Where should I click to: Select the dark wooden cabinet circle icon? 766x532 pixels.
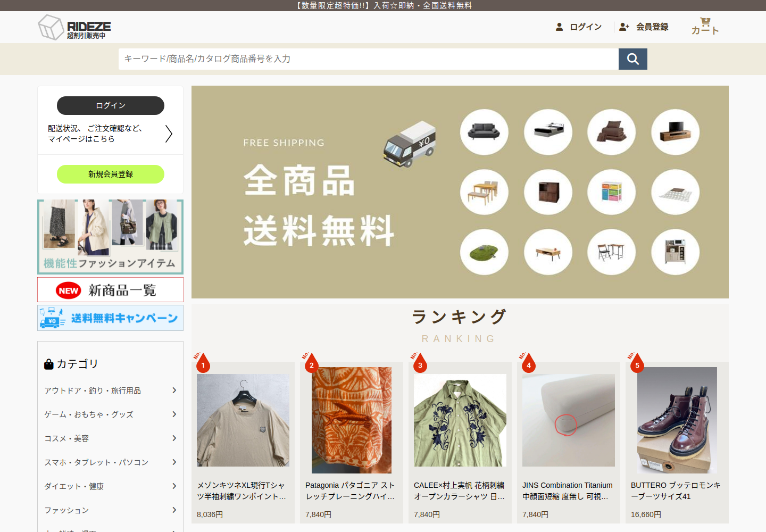548,192
